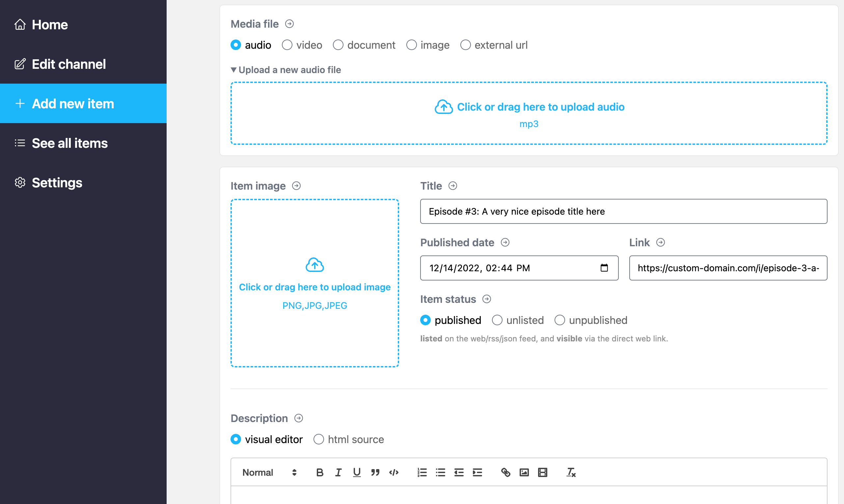Click the upload audio drop area
Image resolution: width=844 pixels, height=504 pixels.
(x=529, y=114)
